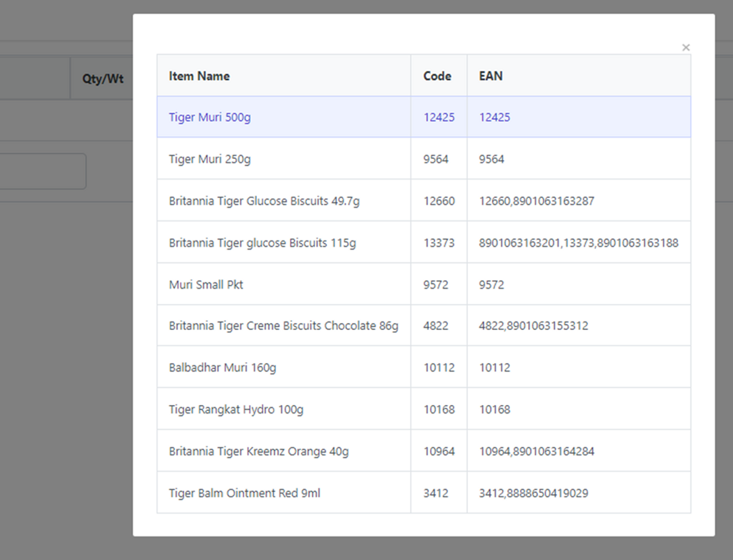The width and height of the screenshot is (733, 560).
Task: Click EAN 9572 for Muri Small Pkt
Action: click(491, 285)
